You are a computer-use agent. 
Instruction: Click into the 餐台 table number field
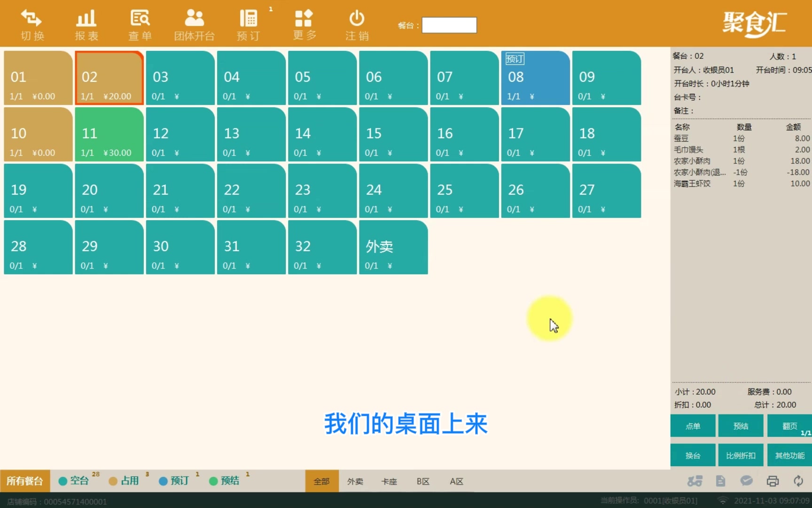tap(449, 25)
